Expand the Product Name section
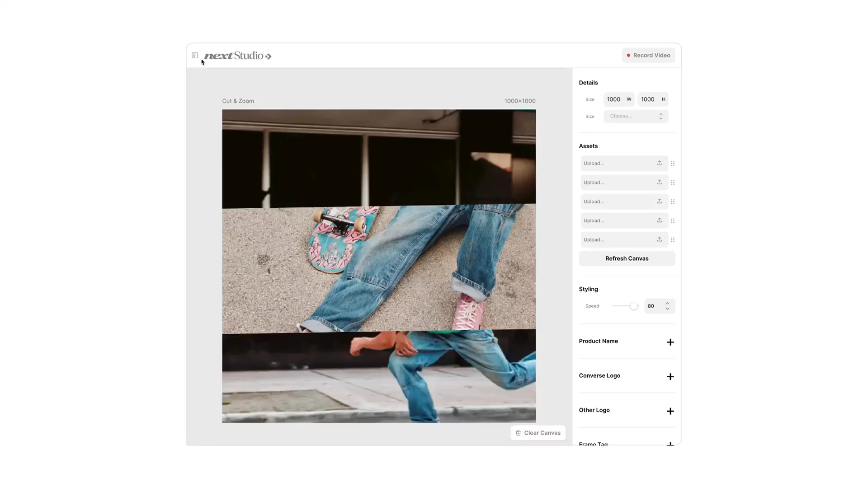This screenshot has width=868, height=488. coord(670,342)
